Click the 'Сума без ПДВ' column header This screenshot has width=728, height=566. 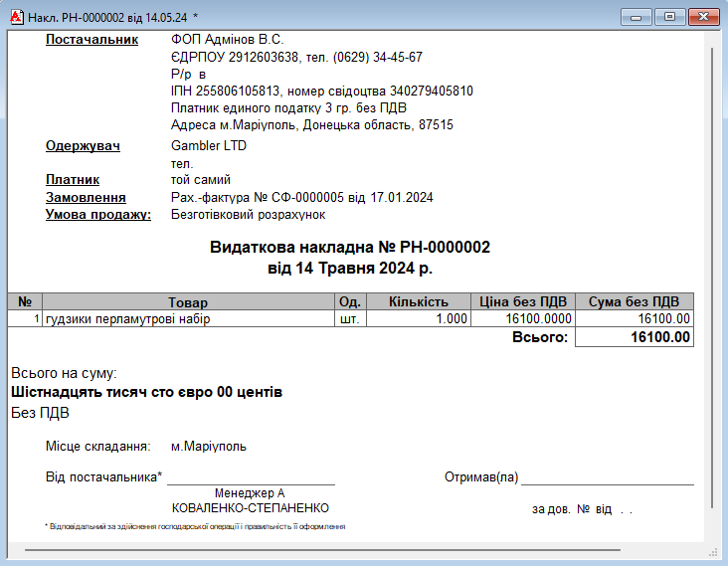[634, 302]
